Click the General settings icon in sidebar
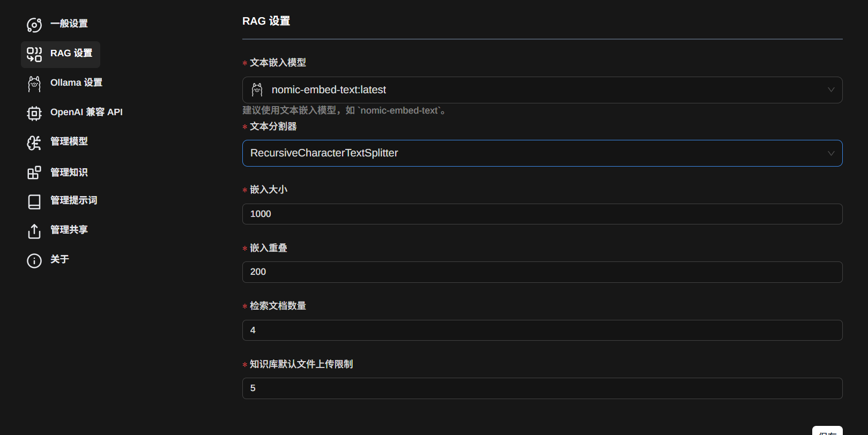868x435 pixels. [34, 25]
